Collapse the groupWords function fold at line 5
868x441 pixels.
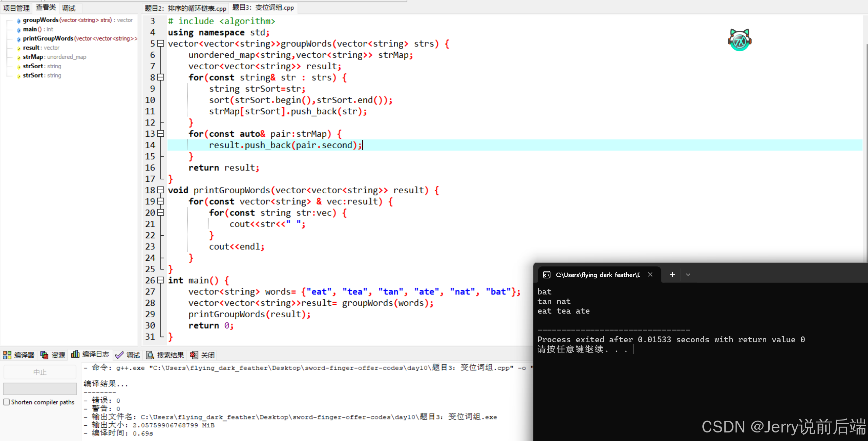pyautogui.click(x=160, y=43)
